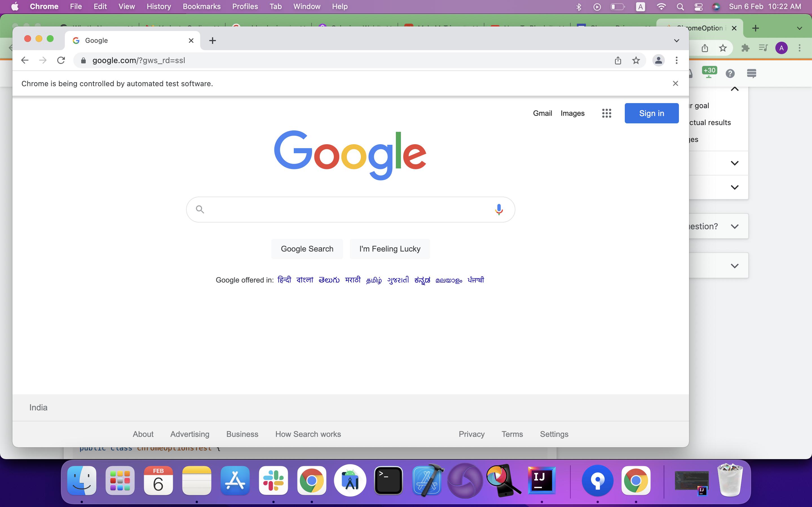Open Terminal from the dock

click(388, 480)
